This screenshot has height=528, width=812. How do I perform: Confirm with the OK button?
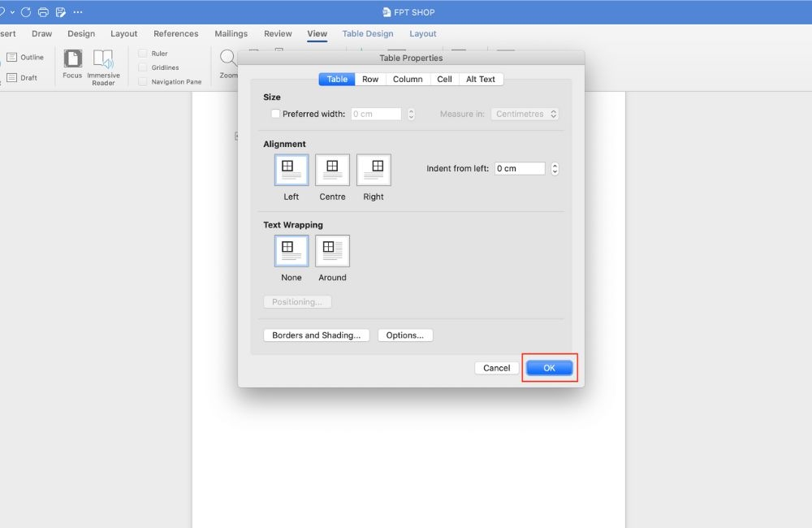click(549, 368)
